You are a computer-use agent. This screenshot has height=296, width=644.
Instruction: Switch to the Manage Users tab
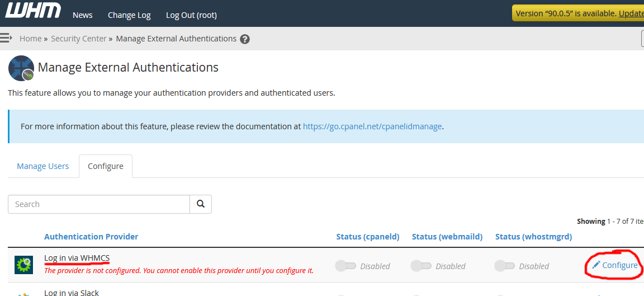tap(42, 166)
